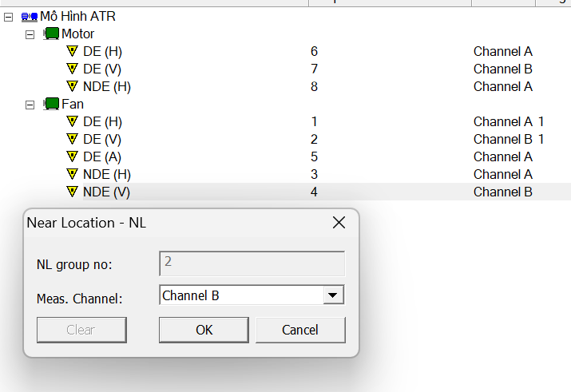
Task: Click the Mô Hình ATR machine train icon
Action: point(30,17)
